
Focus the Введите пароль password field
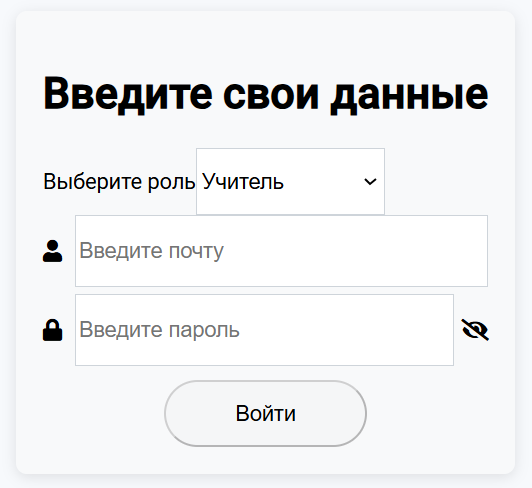click(x=264, y=330)
